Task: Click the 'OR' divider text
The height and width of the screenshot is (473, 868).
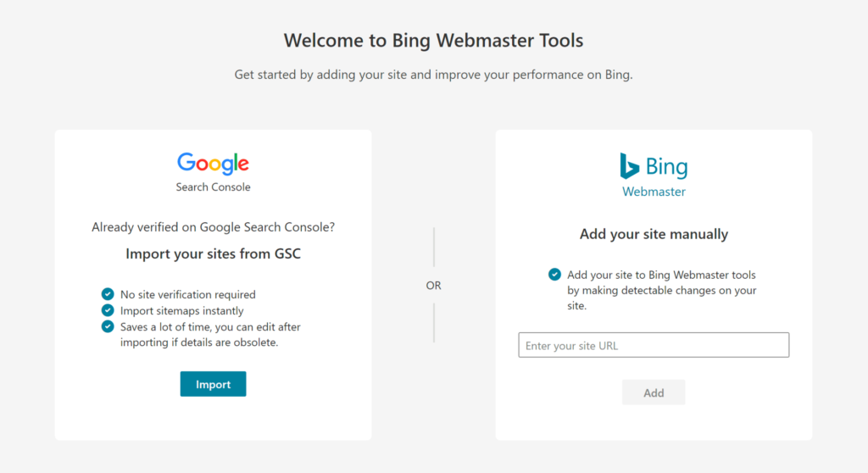Action: pyautogui.click(x=433, y=286)
